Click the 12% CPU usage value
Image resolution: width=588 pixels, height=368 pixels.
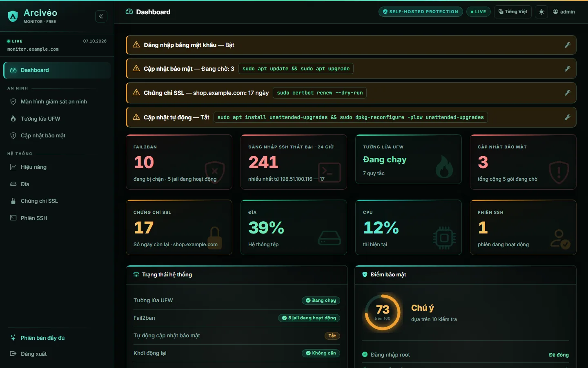pos(381,228)
